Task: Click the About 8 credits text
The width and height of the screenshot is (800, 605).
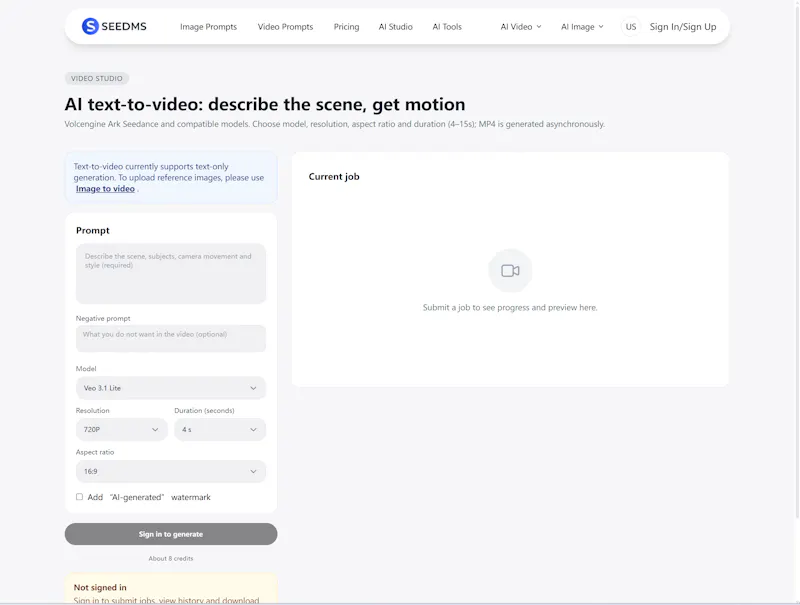Action: point(171,559)
